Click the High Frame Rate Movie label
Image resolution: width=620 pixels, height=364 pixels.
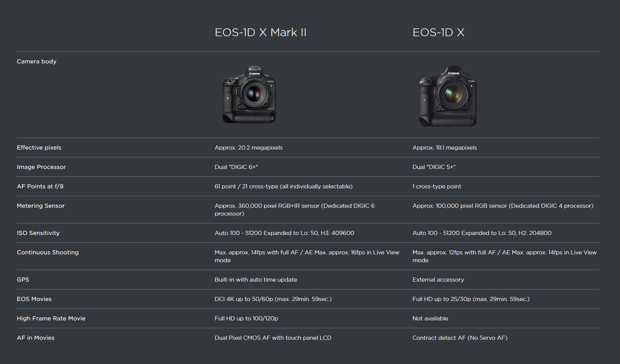click(x=51, y=318)
